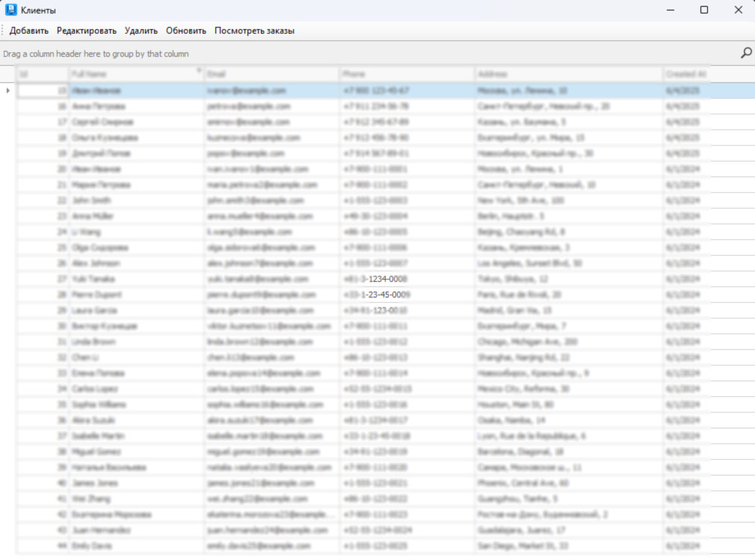
Task: Click the search magnifier icon
Action: tap(745, 53)
